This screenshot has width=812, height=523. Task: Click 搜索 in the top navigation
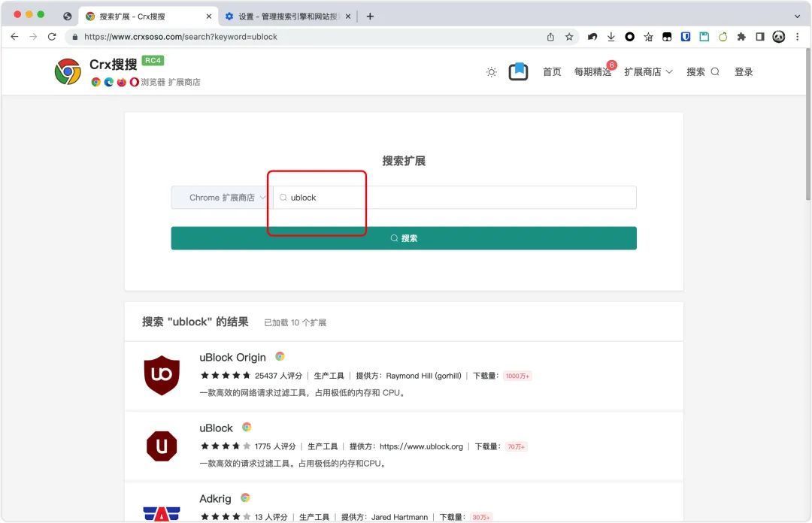pyautogui.click(x=703, y=72)
